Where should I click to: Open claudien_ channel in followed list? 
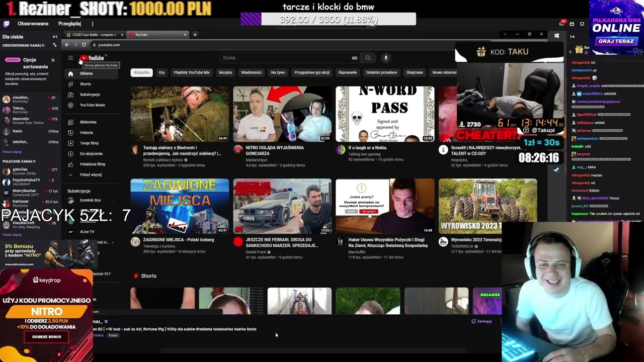[30, 99]
